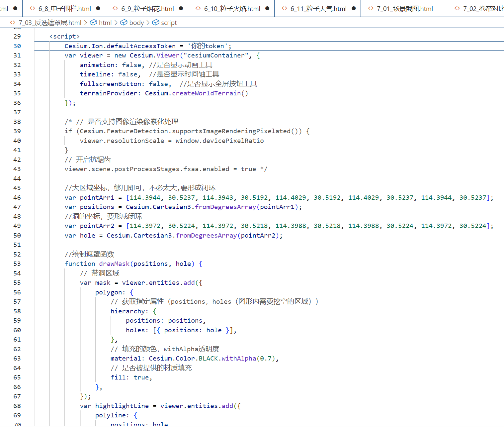Click HTML file icon on 7_02_卷帘对比 tab
Viewport: 504px width, 427px height.
point(457,8)
